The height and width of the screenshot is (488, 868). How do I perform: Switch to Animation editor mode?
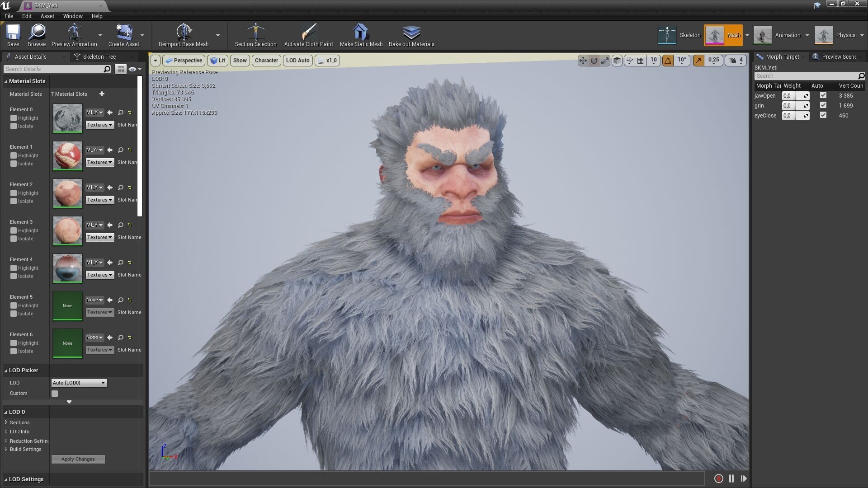point(777,35)
